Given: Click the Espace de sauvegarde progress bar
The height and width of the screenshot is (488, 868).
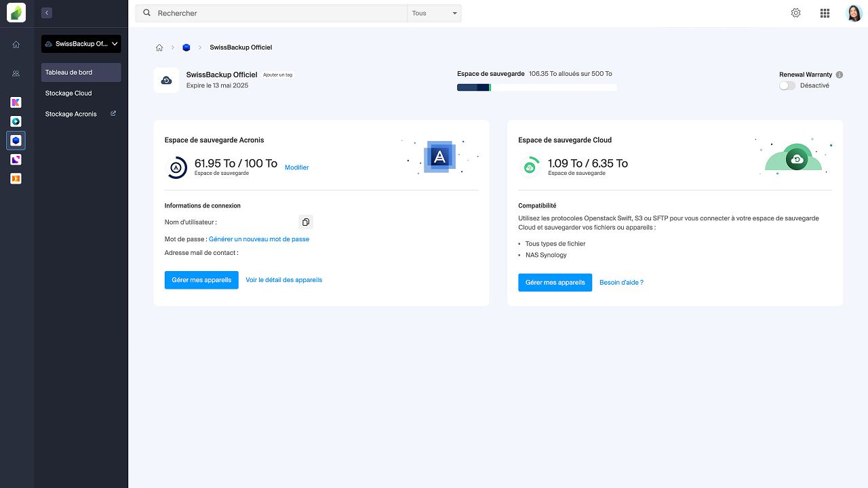Looking at the screenshot, I should (x=536, y=87).
